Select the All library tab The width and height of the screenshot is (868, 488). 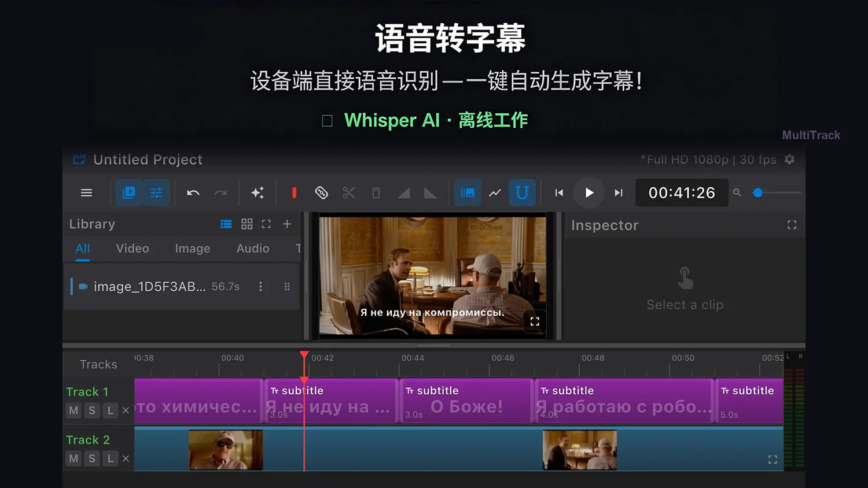click(83, 249)
